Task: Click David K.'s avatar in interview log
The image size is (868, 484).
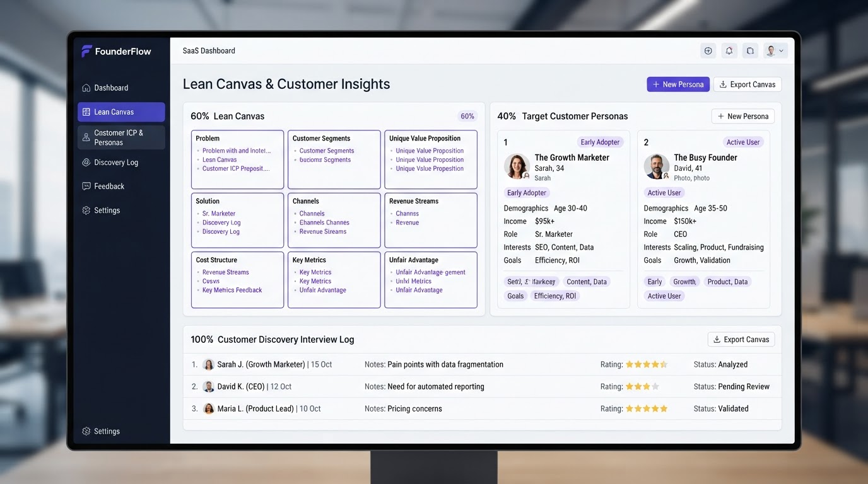Action: (209, 387)
